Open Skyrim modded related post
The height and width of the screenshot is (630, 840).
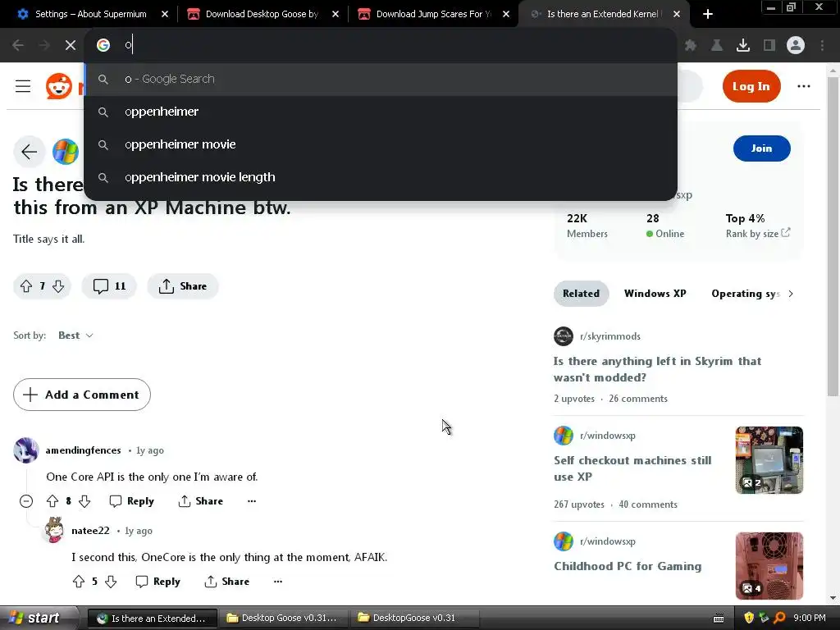coord(657,370)
